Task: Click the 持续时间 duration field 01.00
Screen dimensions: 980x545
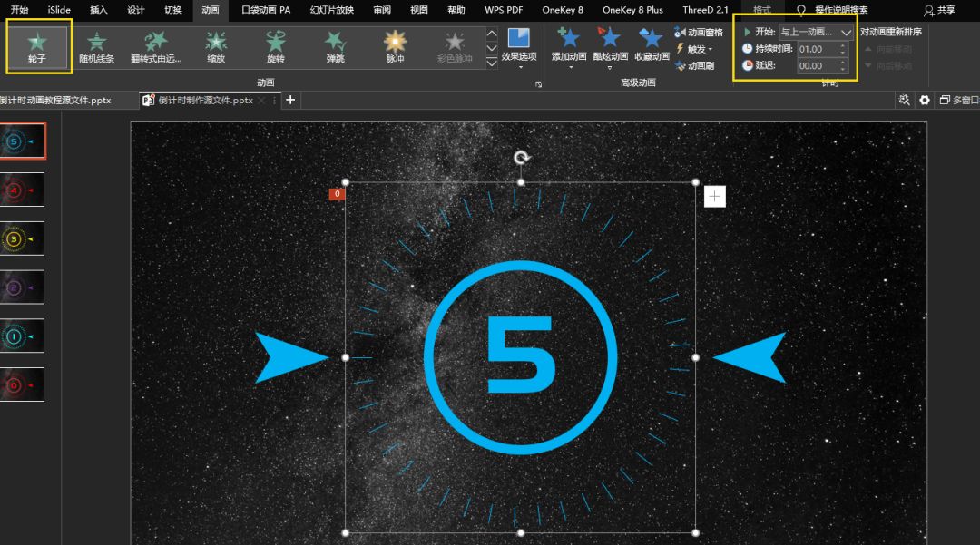Action: tap(818, 49)
